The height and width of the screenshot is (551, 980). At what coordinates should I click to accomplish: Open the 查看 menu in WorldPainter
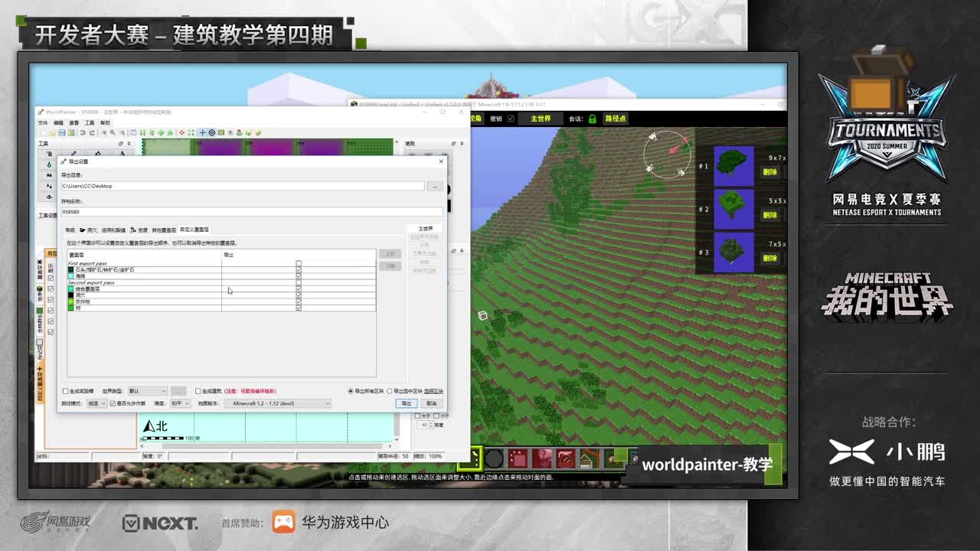(x=74, y=122)
